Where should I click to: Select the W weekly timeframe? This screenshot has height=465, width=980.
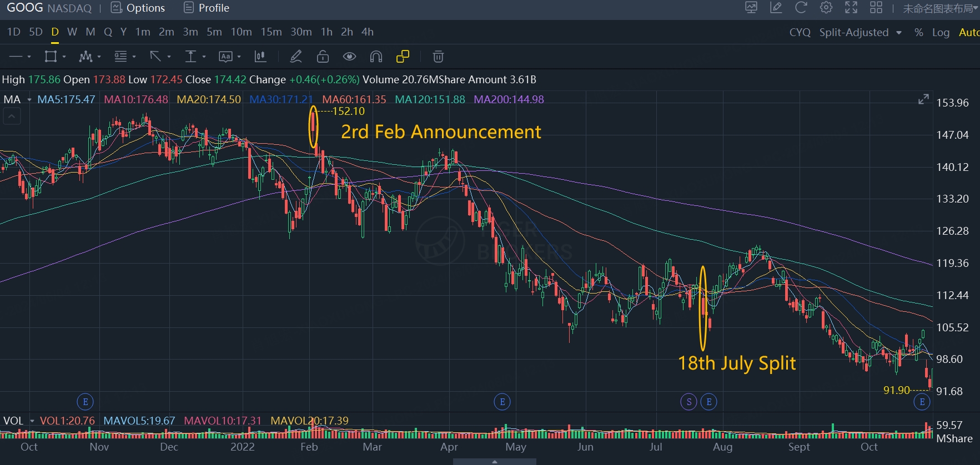[x=72, y=32]
